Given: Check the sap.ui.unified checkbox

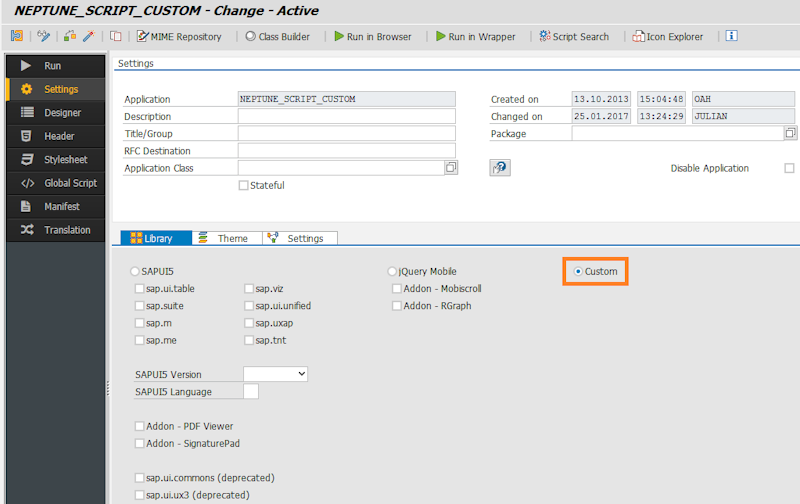Looking at the screenshot, I should [249, 306].
